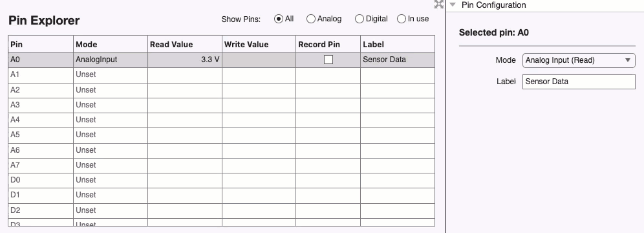Click the Record Pin column header

click(328, 44)
